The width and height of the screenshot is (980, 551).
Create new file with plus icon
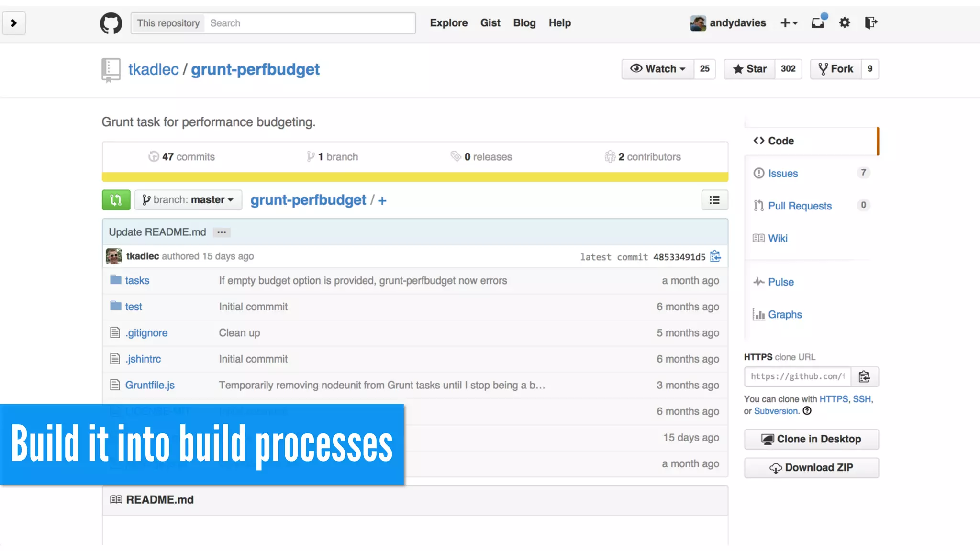(x=382, y=201)
